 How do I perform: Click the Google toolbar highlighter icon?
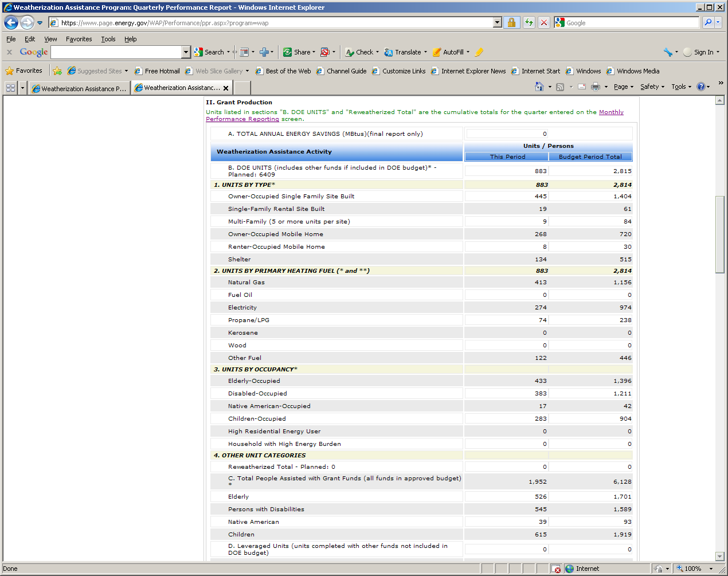[479, 52]
